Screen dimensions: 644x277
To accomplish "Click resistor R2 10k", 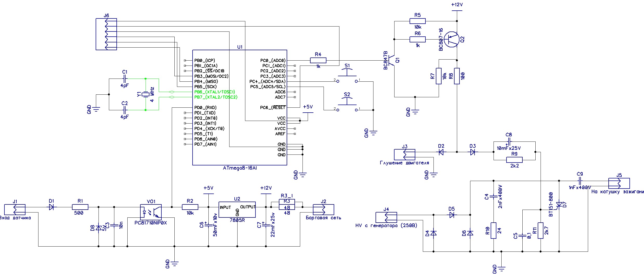I will [190, 207].
